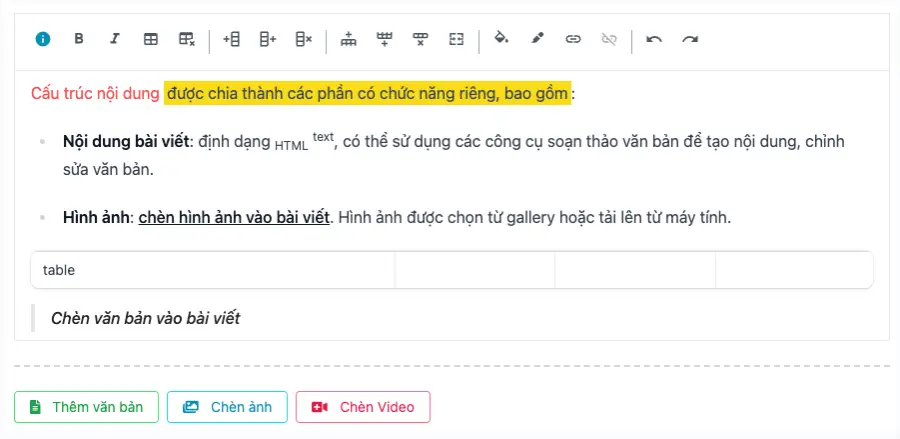Click the merge or split cells icon

pos(456,39)
